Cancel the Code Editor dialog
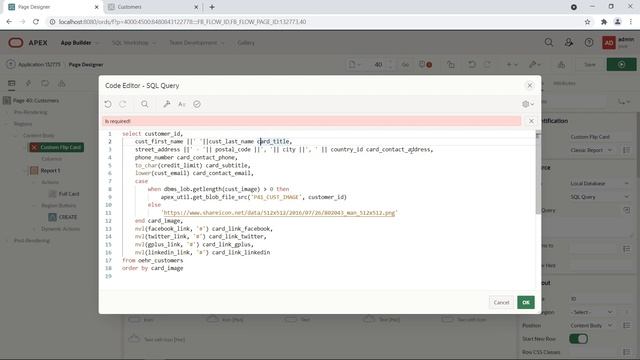Viewport: 640px width, 360px height. [x=501, y=302]
